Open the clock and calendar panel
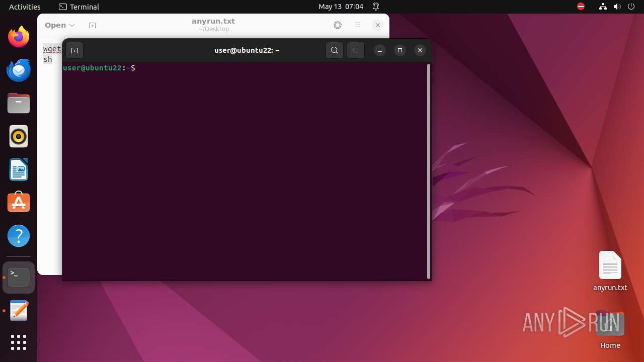The image size is (644, 362). point(341,7)
